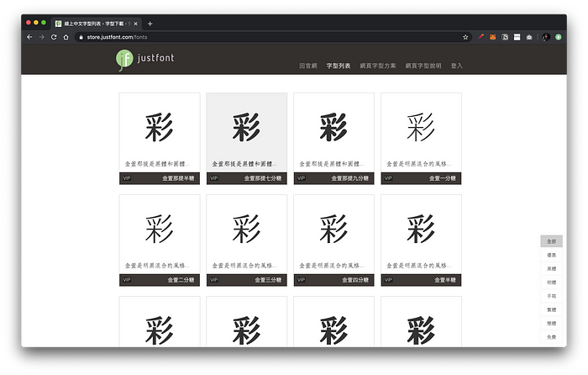Click the VIP badge on 金萱二分糖

(x=127, y=280)
